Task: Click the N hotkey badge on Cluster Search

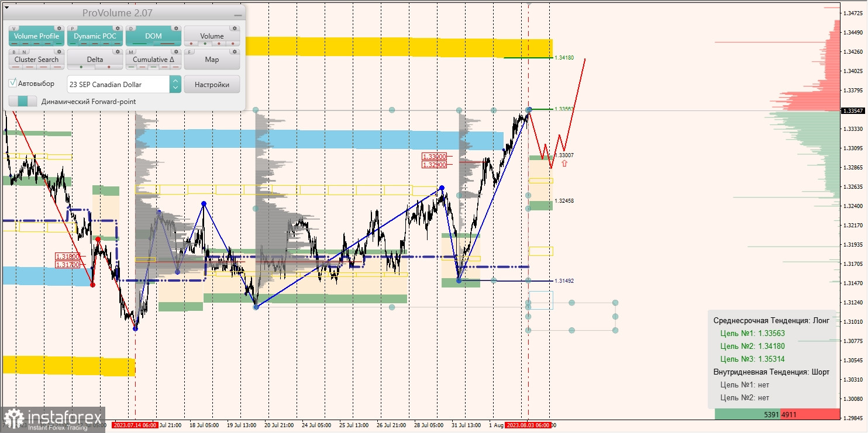Action: pyautogui.click(x=23, y=51)
